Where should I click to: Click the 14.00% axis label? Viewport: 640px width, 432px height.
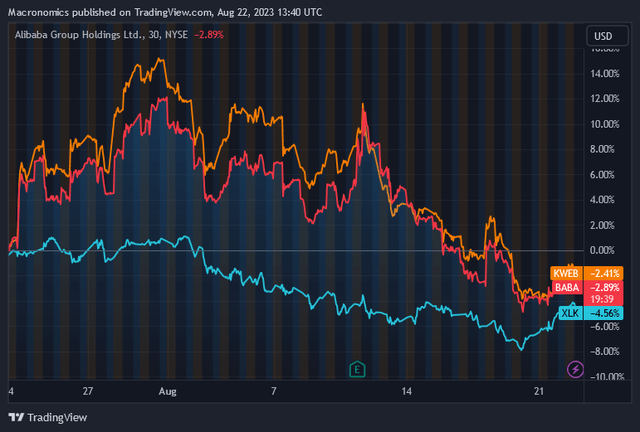click(x=604, y=73)
